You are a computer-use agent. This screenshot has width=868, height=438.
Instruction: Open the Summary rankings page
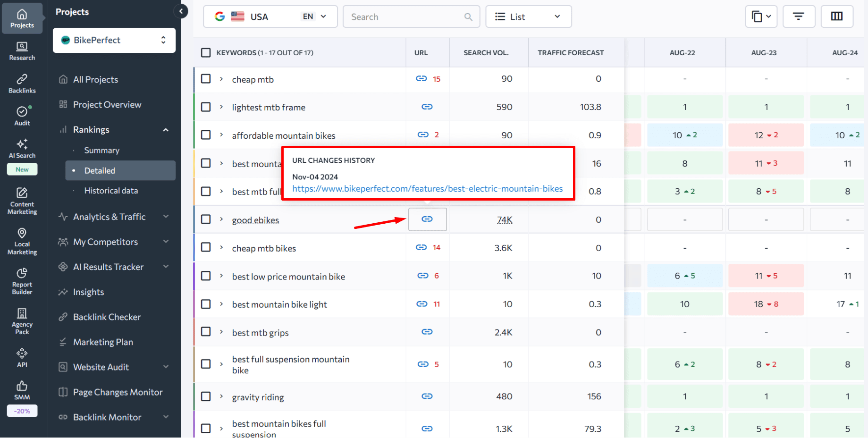101,151
